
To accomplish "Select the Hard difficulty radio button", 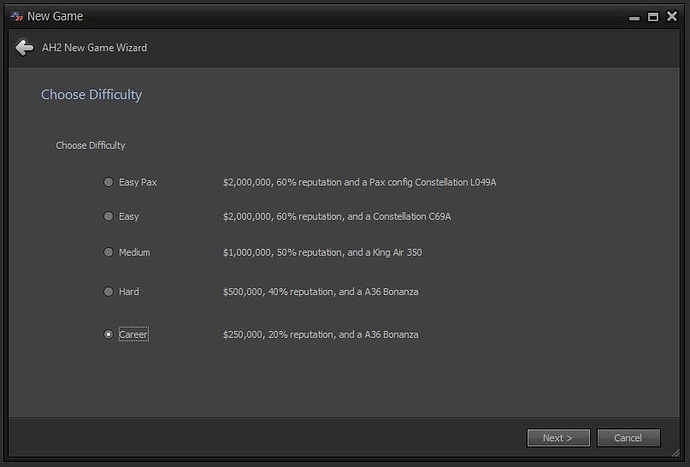I will pos(109,292).
